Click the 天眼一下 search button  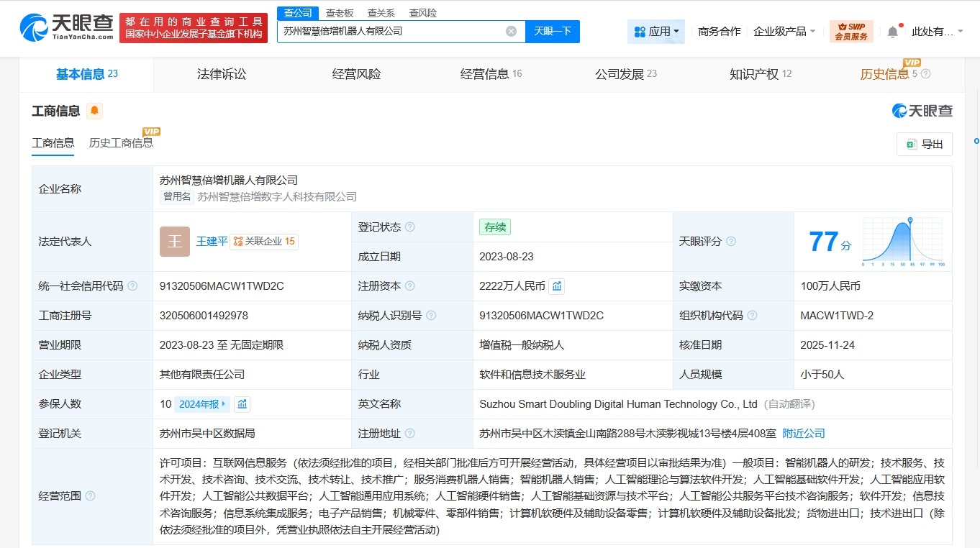[x=552, y=31]
